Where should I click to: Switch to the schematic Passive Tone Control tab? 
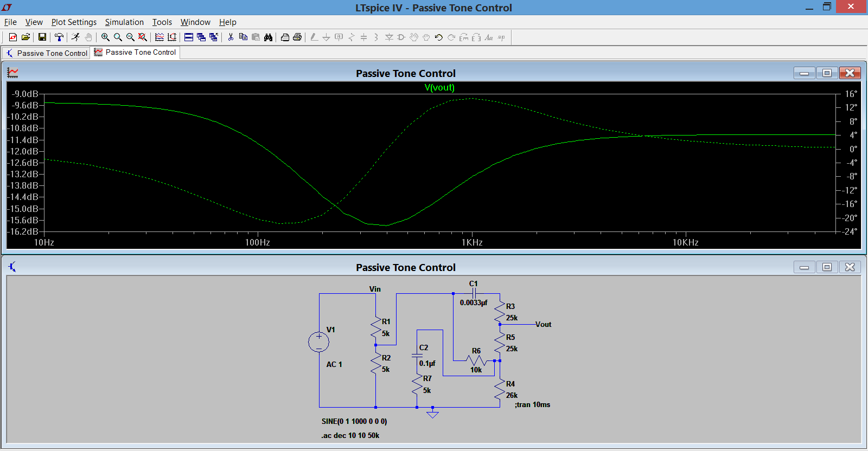pyautogui.click(x=47, y=53)
